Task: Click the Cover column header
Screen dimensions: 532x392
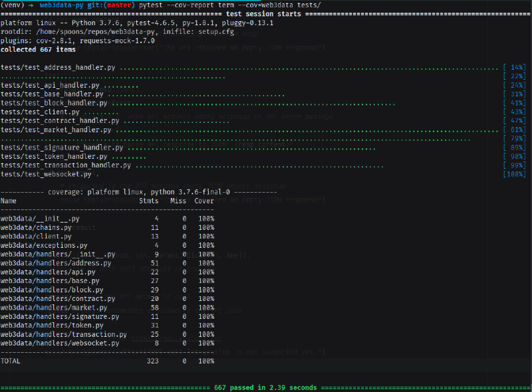Action: 204,201
